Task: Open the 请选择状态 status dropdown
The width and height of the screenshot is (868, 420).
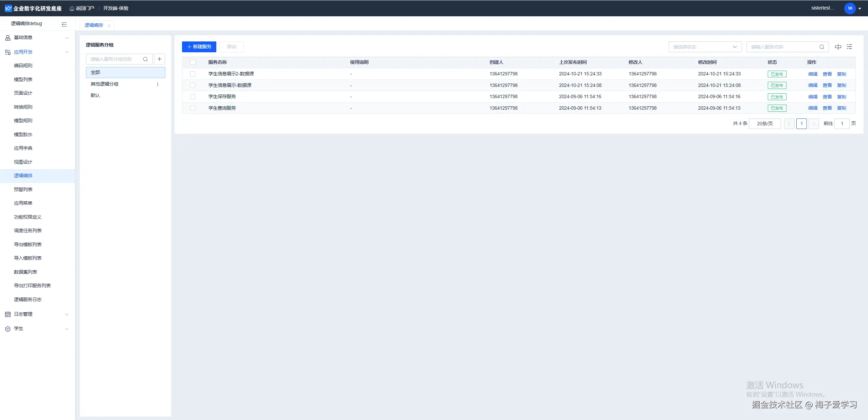Action: click(705, 47)
